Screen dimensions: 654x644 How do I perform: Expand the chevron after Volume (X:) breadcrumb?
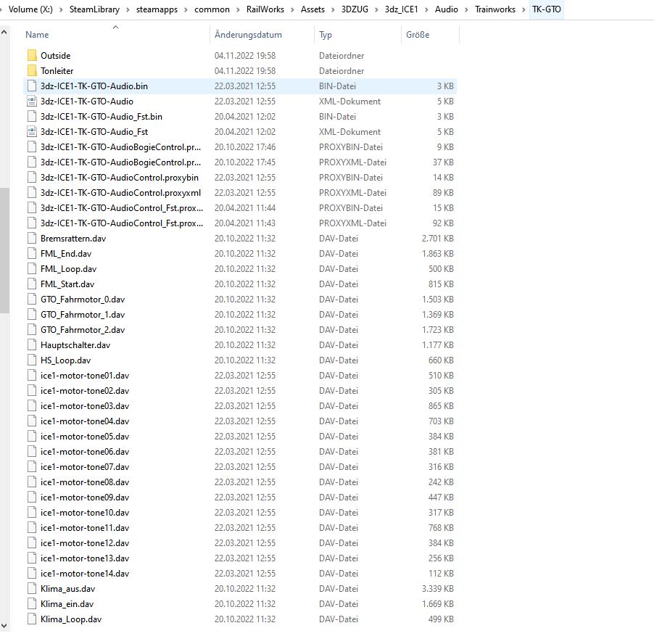pos(61,9)
